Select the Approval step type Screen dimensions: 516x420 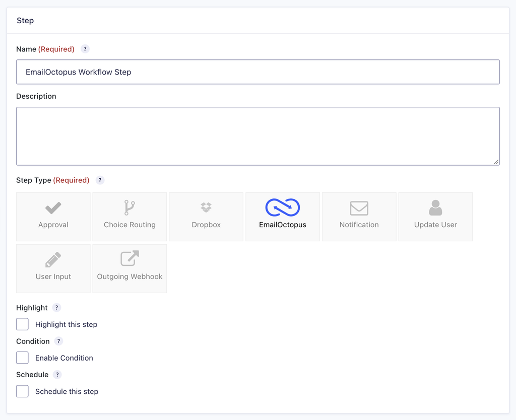pyautogui.click(x=53, y=217)
